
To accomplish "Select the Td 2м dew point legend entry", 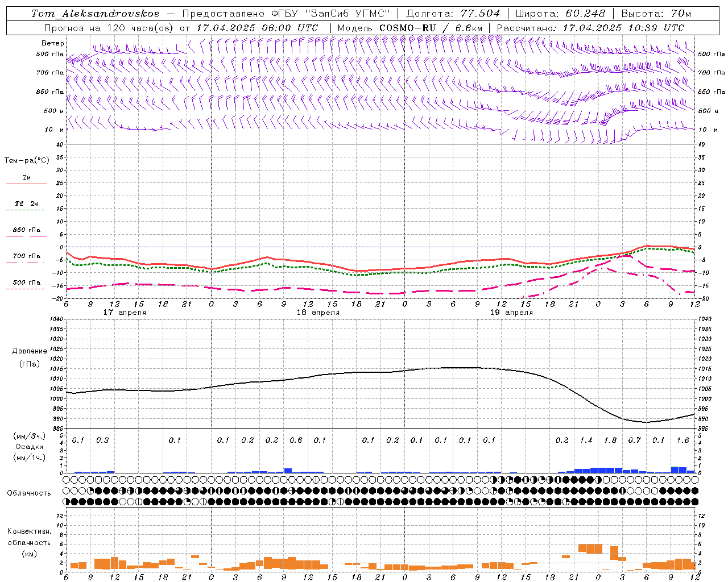I will (x=27, y=203).
